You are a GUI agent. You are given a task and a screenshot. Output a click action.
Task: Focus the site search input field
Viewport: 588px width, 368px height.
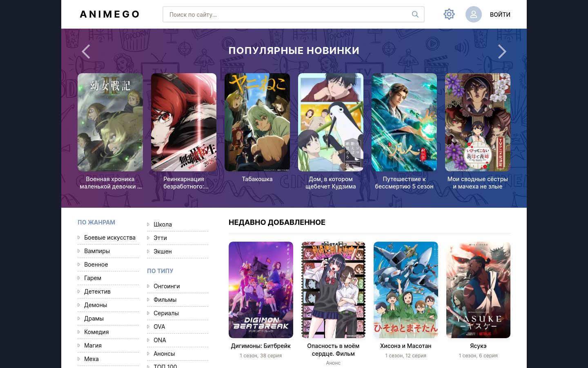(x=293, y=14)
